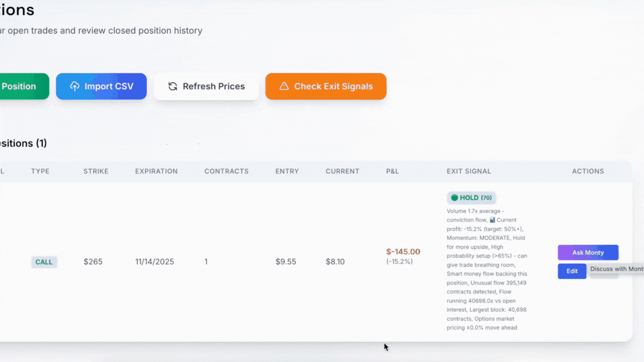The image size is (644, 362).
Task: Click the 11/14/2025 expiration date cell
Action: [x=154, y=262]
